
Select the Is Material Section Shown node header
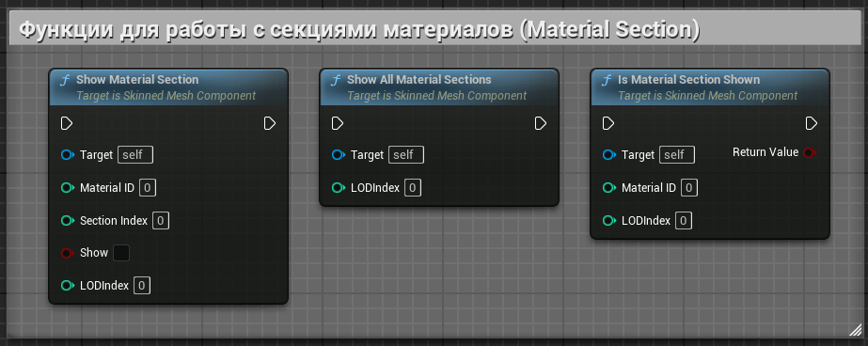[x=710, y=87]
